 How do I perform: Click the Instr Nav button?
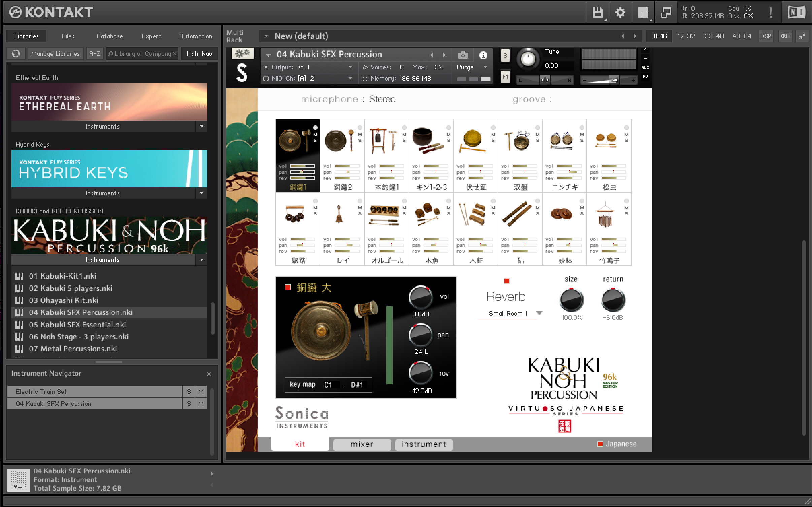(199, 54)
